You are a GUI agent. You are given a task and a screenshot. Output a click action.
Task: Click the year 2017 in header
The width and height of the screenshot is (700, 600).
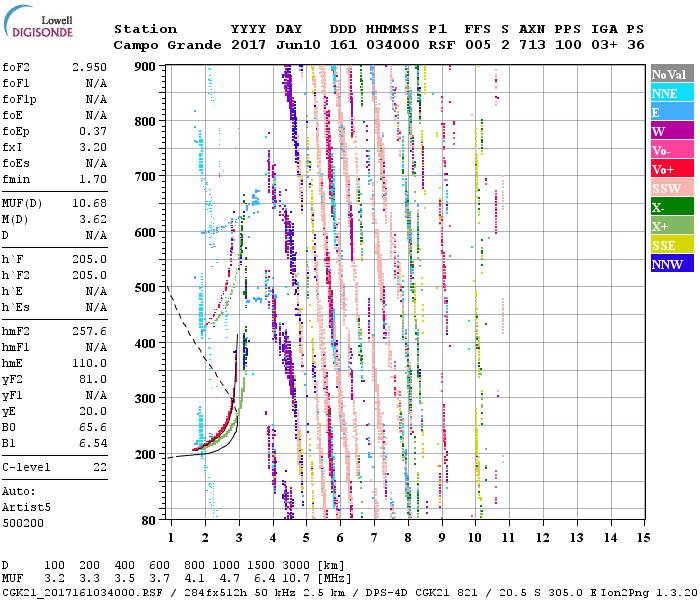click(249, 45)
